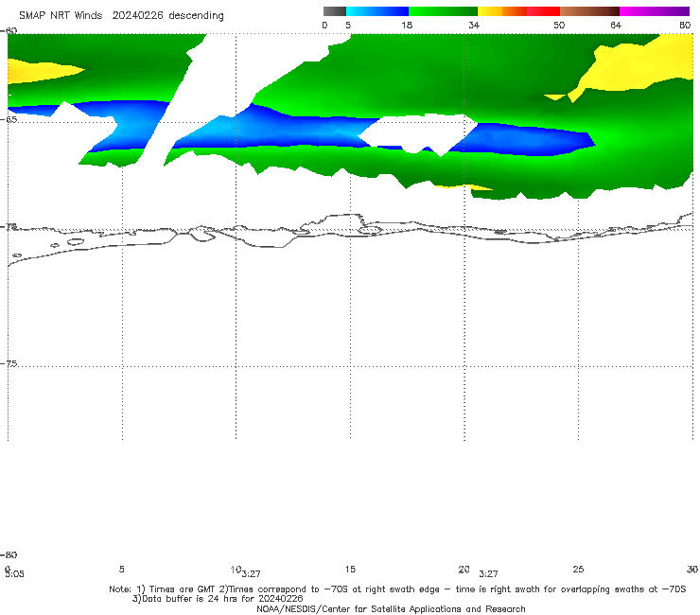This screenshot has width=700, height=615.
Task: Click the longitude label '5'
Action: 121,569
